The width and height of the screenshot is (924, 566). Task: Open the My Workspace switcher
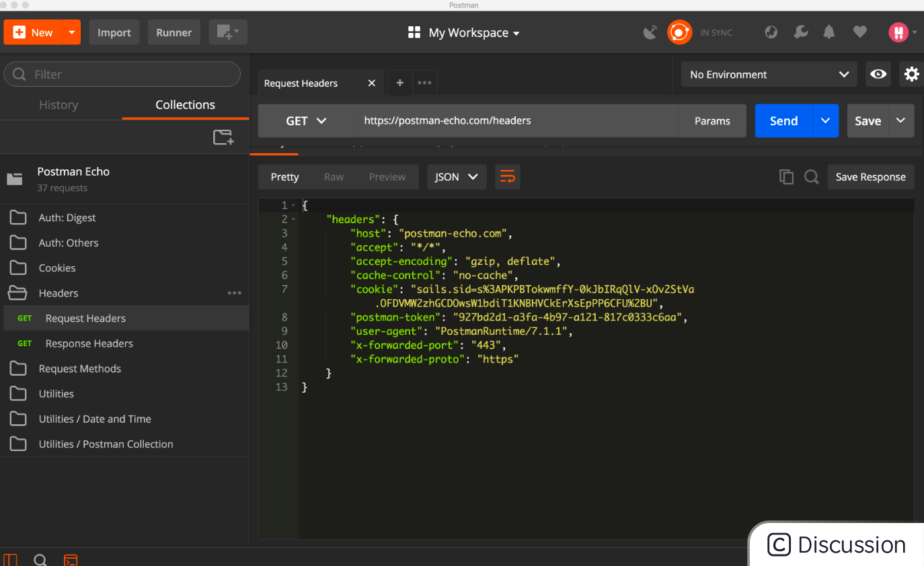point(464,32)
